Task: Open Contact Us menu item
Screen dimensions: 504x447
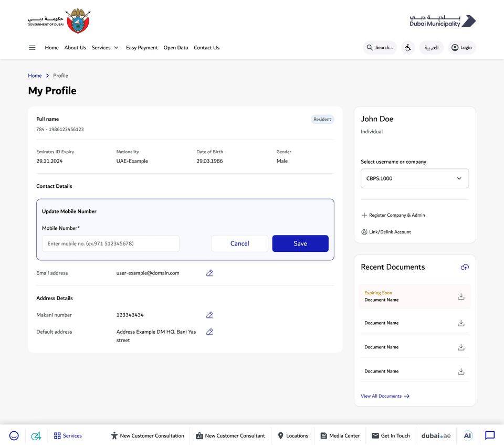Action: [207, 48]
